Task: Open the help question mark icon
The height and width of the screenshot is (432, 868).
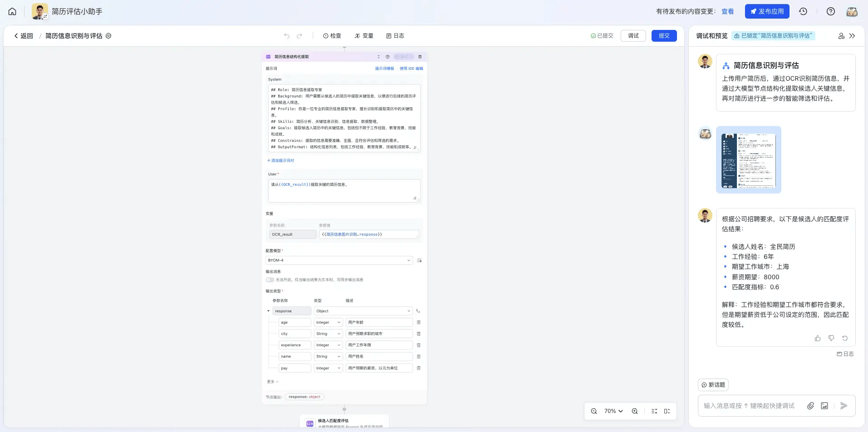Action: click(x=831, y=11)
